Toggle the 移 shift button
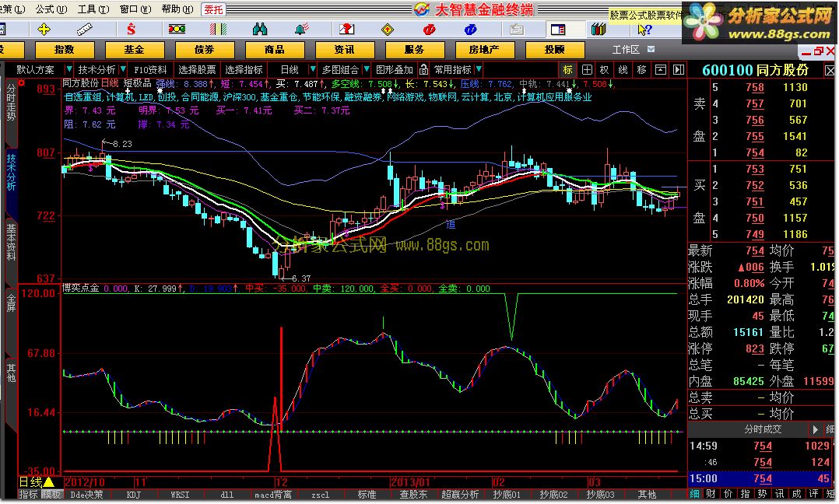Screen dimensions: 839x504 pyautogui.click(x=642, y=69)
